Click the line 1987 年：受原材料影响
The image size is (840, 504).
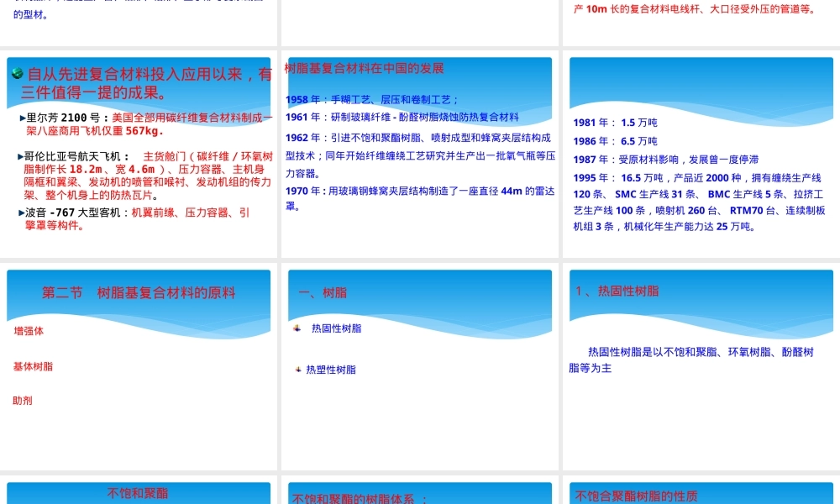coord(666,160)
